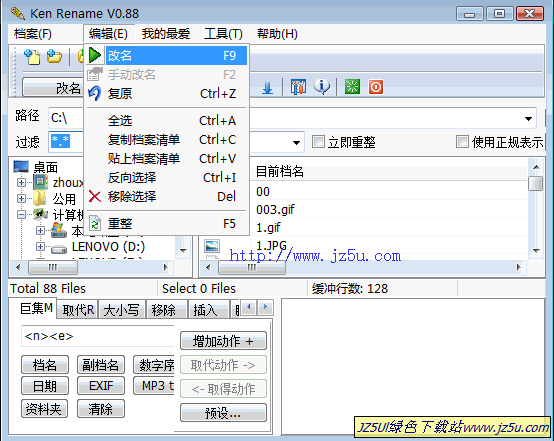
Task: Click the green asterisk toolbar icon
Action: click(x=352, y=87)
